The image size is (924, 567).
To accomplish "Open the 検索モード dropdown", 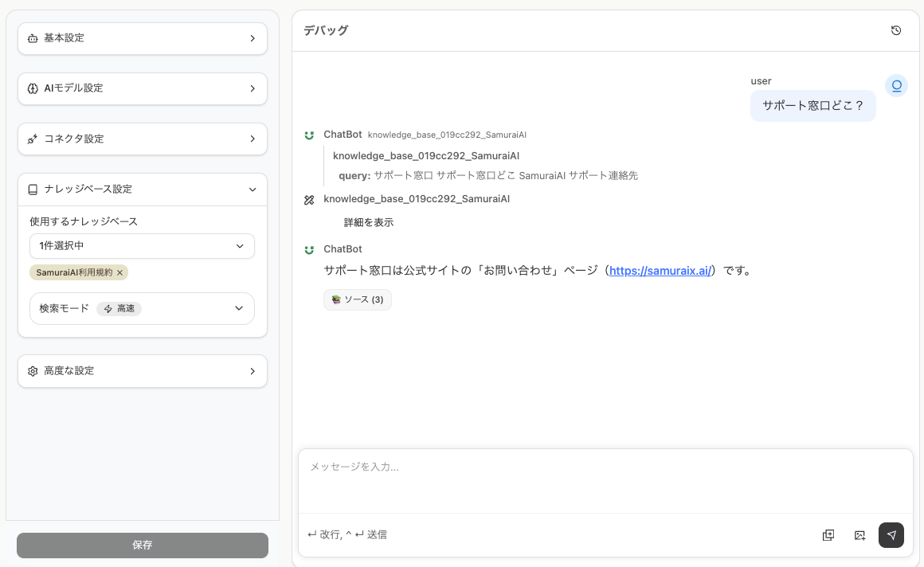I will [142, 308].
